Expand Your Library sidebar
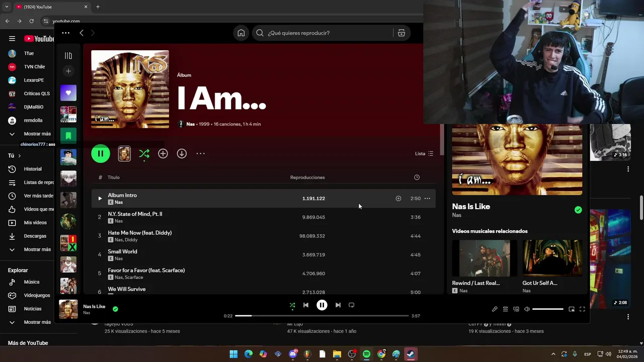The image size is (644, 362). (68, 56)
